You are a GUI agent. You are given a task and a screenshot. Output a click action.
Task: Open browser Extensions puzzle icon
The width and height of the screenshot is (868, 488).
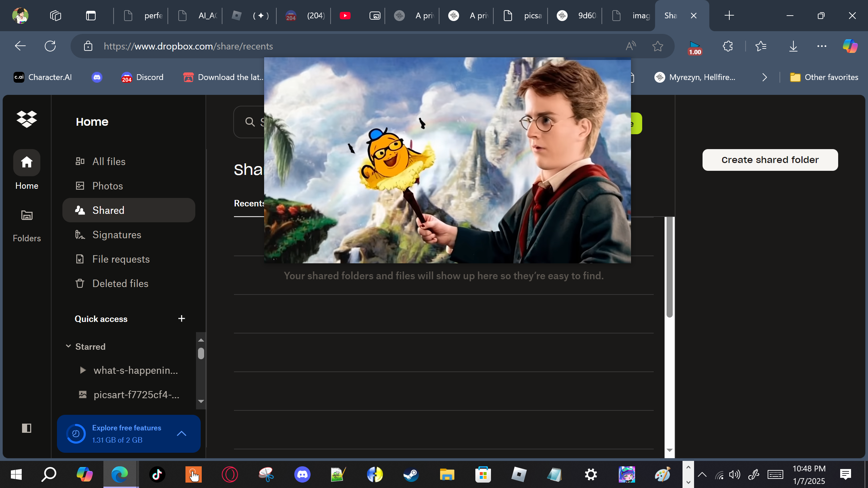click(x=728, y=46)
